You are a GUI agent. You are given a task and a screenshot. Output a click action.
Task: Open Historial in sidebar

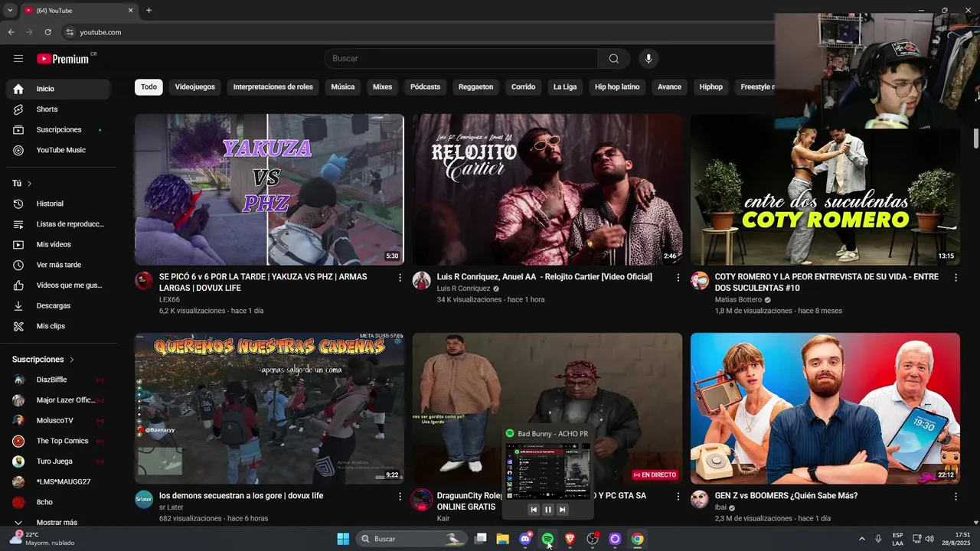click(57, 204)
